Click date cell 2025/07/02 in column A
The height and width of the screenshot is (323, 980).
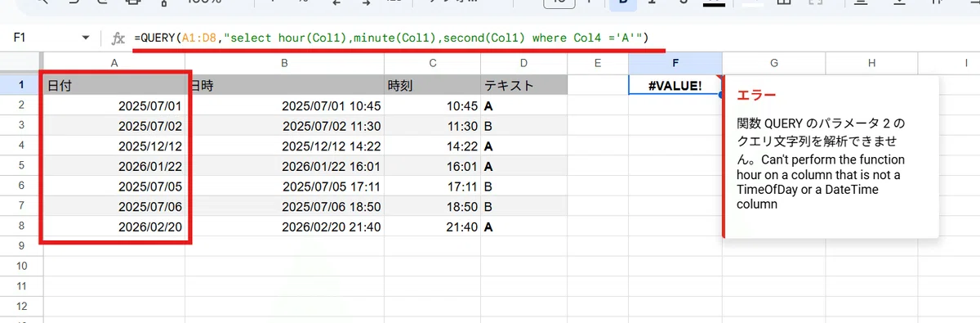(x=114, y=125)
